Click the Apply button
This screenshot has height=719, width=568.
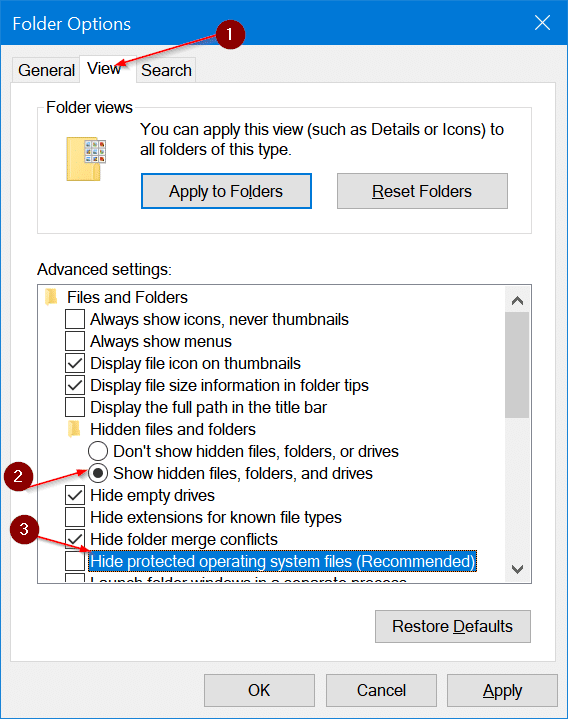502,690
